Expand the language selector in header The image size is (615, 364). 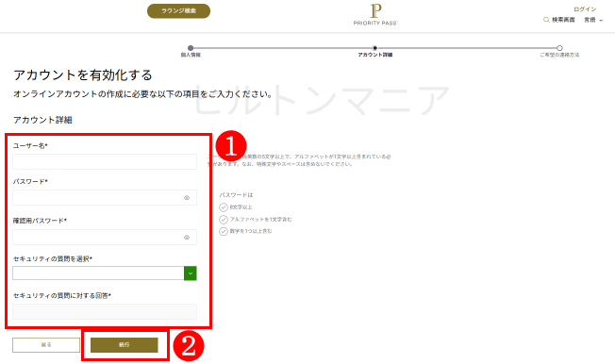(x=593, y=20)
